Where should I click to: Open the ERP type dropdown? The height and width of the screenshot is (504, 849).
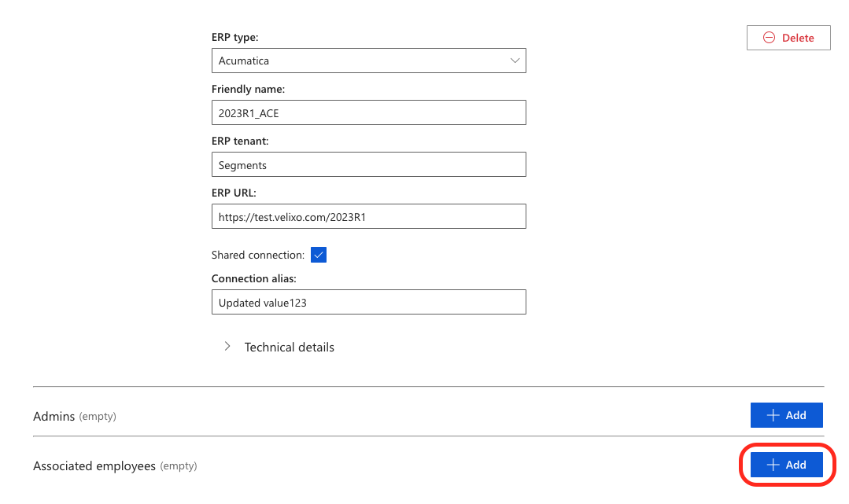pos(368,61)
